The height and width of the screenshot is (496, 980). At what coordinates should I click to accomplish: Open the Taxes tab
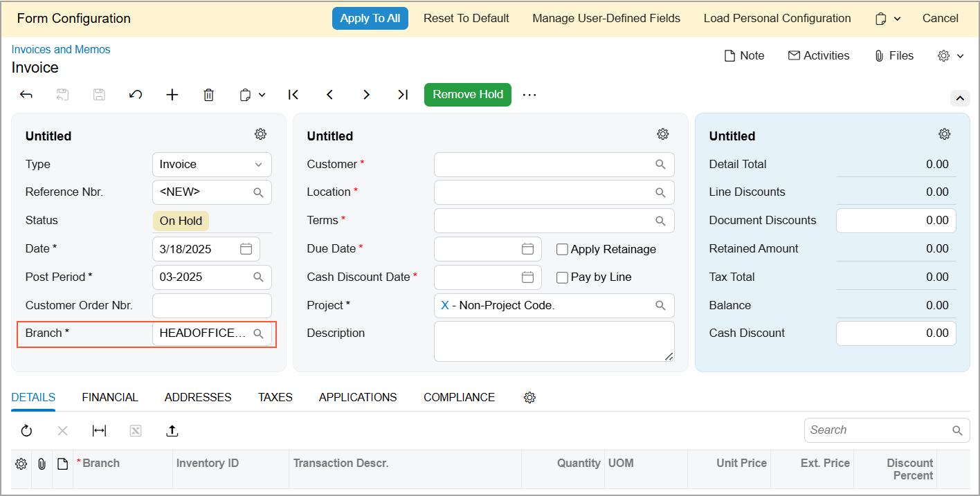click(x=275, y=398)
